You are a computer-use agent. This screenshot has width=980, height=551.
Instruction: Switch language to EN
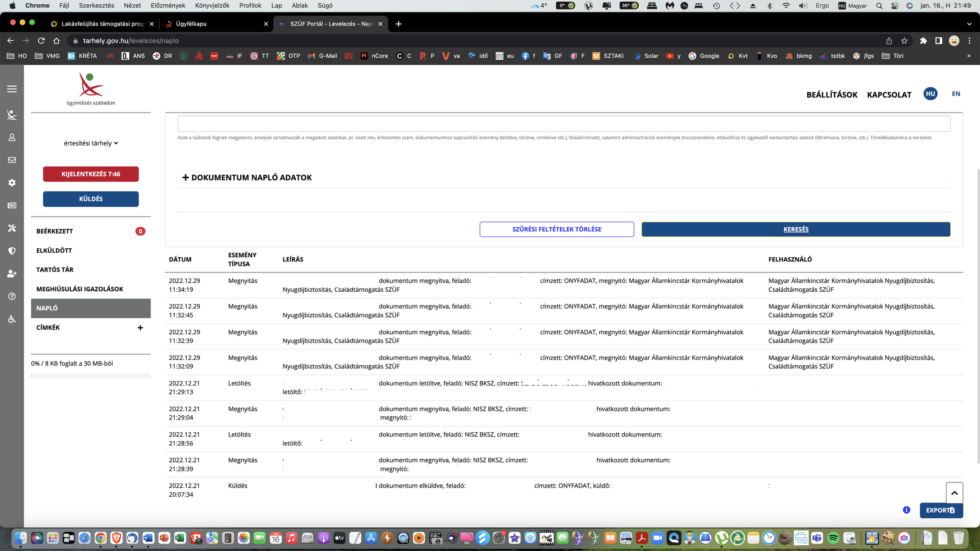tap(956, 94)
